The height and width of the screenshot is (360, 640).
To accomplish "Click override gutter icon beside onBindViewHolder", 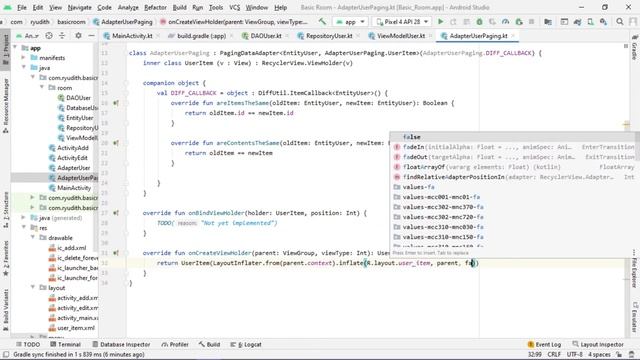I will pos(116,213).
